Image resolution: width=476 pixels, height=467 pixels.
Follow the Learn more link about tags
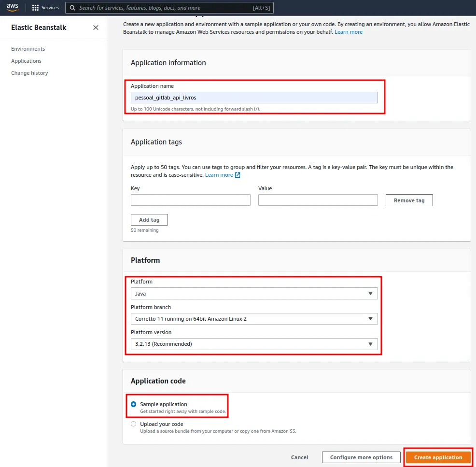pos(219,175)
